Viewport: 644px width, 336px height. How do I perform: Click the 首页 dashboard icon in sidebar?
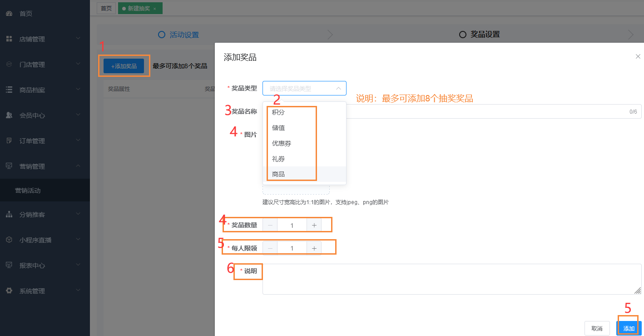click(x=9, y=14)
